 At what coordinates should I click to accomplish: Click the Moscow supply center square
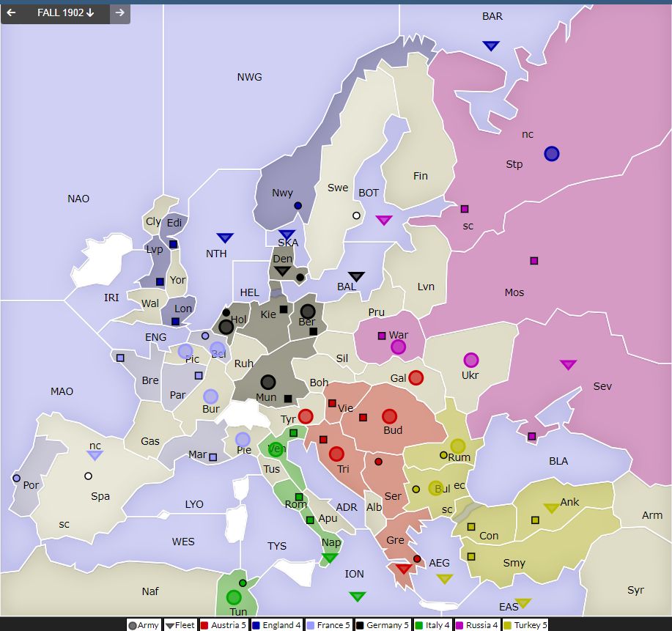(534, 261)
